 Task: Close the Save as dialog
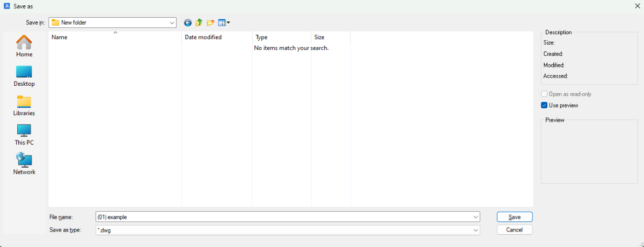(x=636, y=6)
